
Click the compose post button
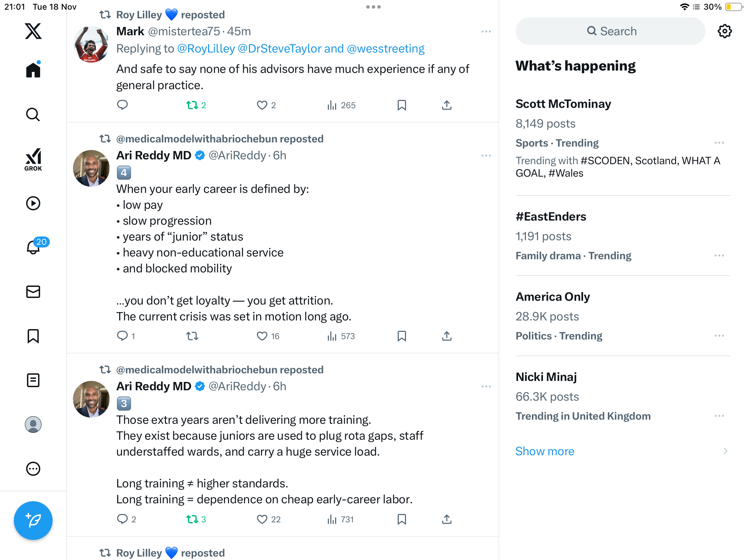tap(33, 520)
